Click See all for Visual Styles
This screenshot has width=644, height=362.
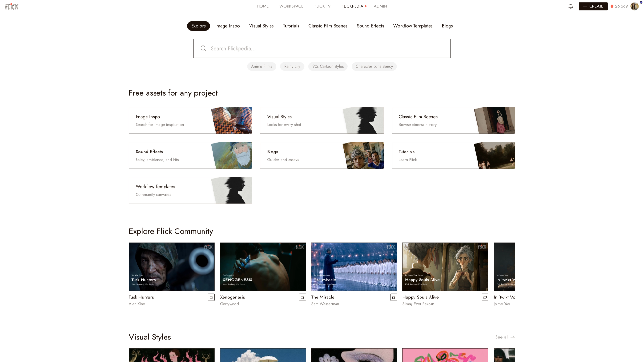point(505,337)
